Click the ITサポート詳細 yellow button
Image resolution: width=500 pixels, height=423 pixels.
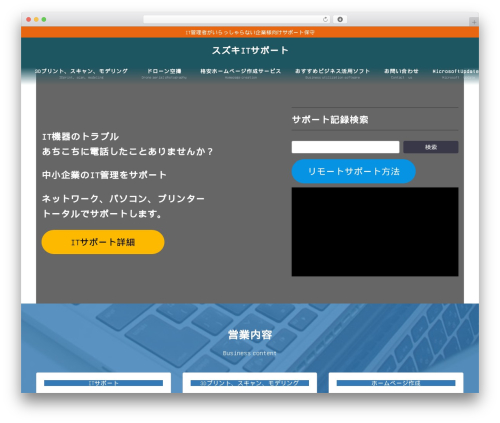click(103, 242)
